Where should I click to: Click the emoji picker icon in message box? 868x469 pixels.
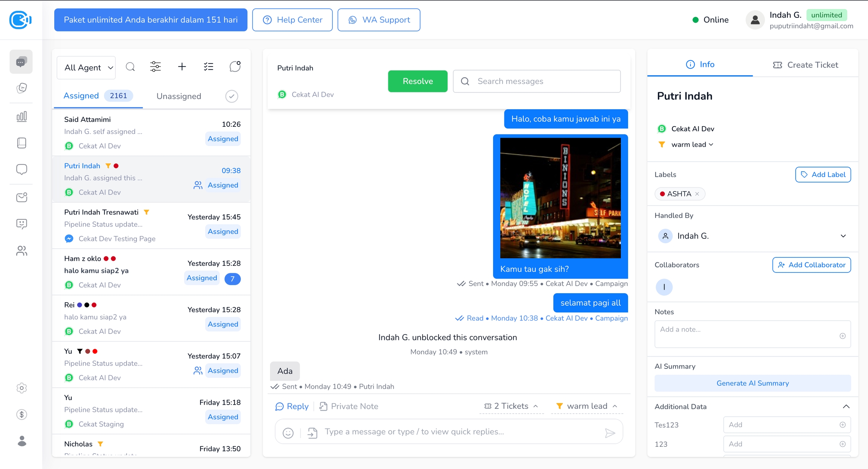(x=288, y=433)
